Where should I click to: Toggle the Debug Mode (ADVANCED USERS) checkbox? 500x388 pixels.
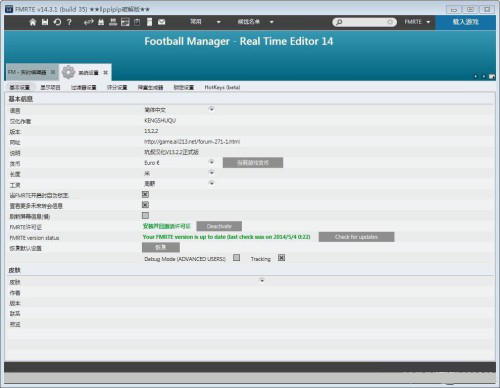pos(236,258)
